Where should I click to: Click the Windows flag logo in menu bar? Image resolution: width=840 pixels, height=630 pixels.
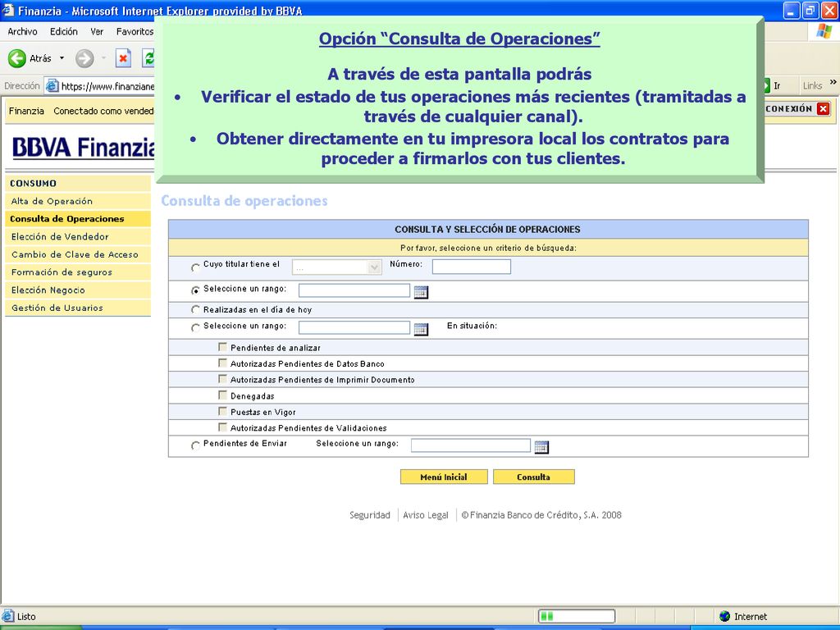(824, 32)
